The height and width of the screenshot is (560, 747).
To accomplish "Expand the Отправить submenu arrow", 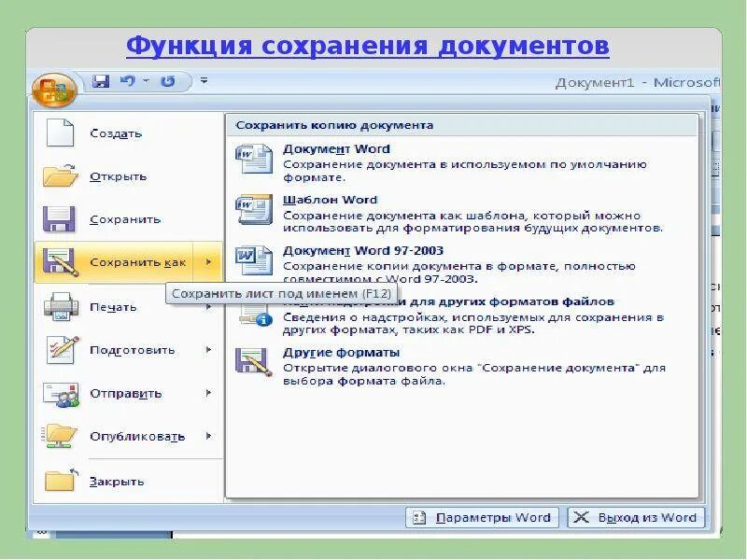I will click(x=208, y=393).
